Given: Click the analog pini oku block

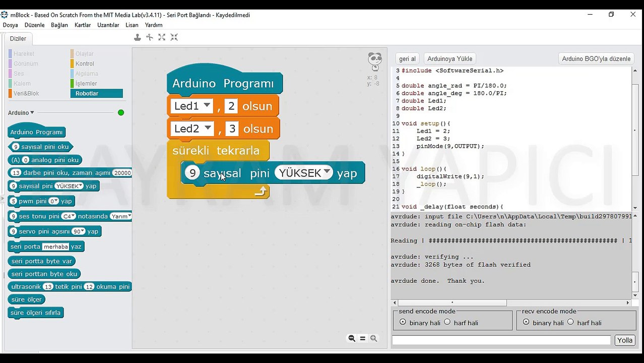Looking at the screenshot, I should [45, 160].
